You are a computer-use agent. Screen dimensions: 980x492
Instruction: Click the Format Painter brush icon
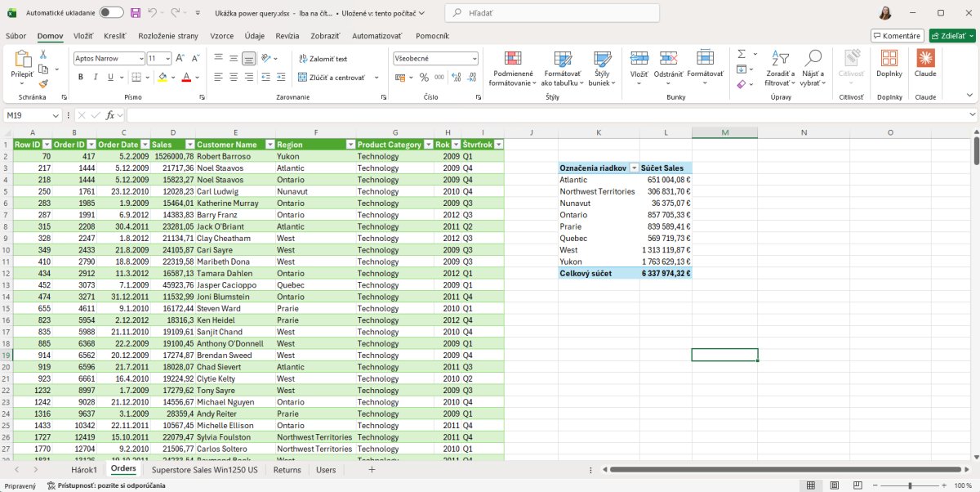pyautogui.click(x=43, y=83)
